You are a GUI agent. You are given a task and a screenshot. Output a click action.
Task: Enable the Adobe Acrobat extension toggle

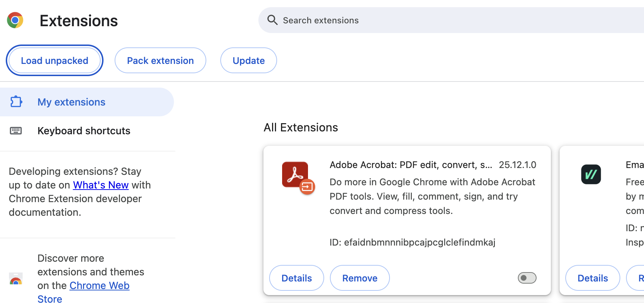[x=527, y=278]
